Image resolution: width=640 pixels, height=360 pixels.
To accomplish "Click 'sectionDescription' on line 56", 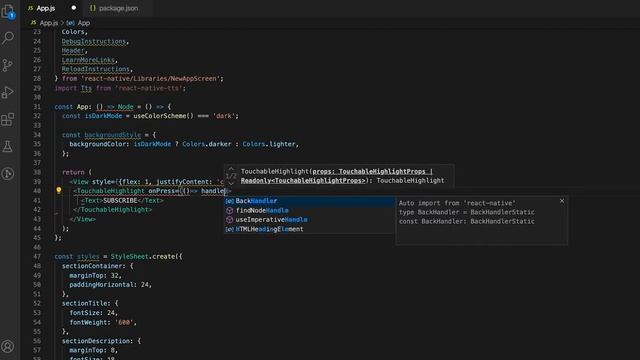I will (98, 341).
